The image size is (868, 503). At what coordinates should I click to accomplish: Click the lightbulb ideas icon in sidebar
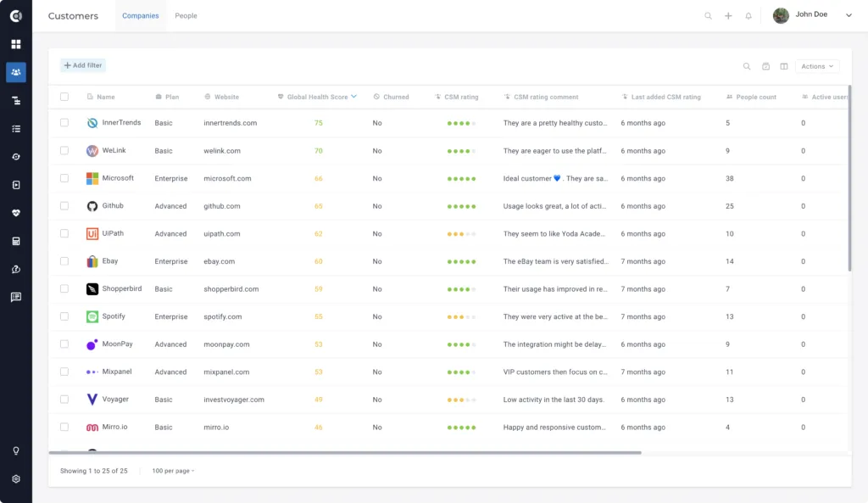click(16, 451)
